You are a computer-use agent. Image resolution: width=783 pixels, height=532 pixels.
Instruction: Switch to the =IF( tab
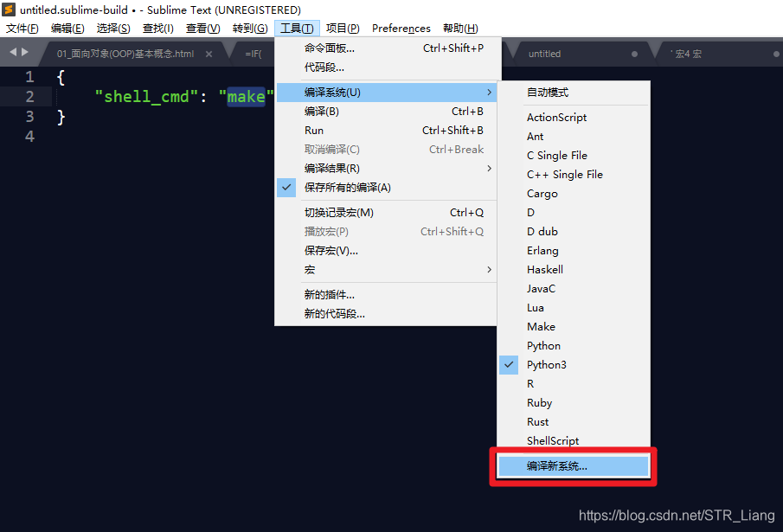tap(254, 54)
